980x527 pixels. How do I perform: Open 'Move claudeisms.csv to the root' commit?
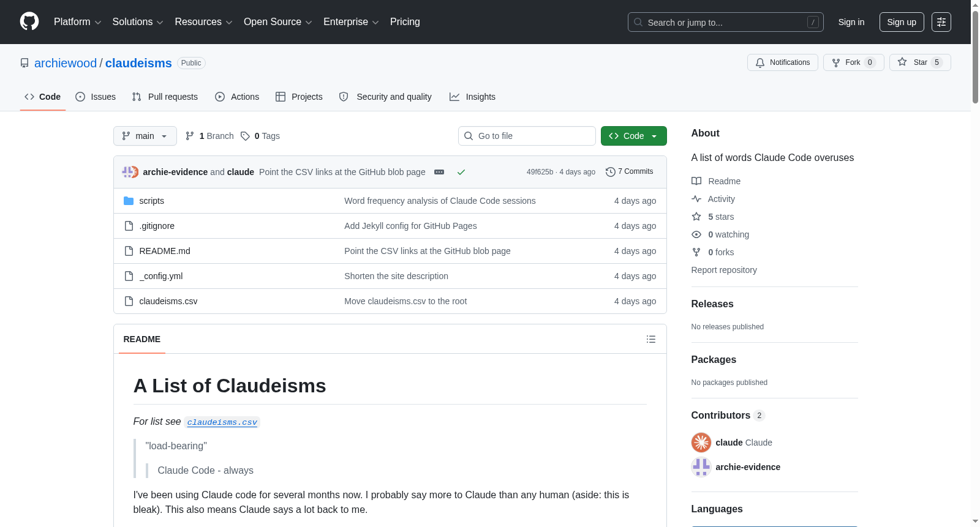coord(405,301)
